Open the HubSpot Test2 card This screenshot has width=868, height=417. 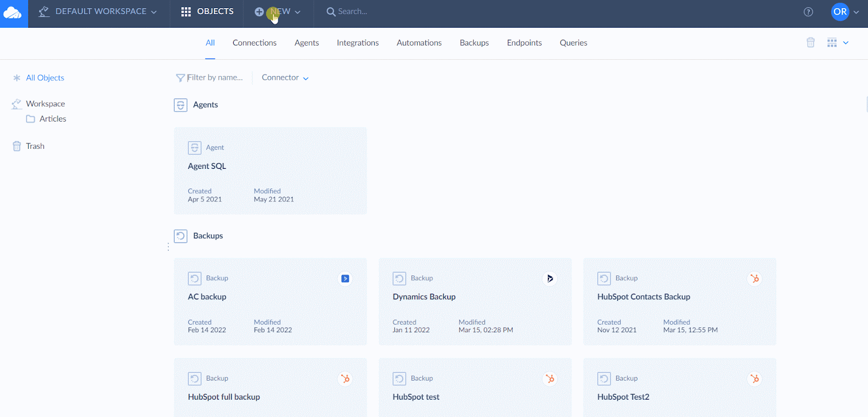coord(680,388)
